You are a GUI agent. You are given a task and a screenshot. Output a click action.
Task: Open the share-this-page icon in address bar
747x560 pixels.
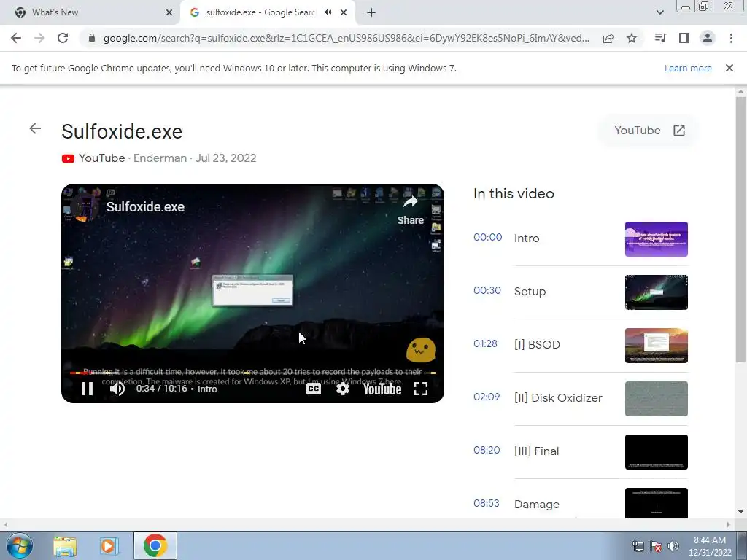[608, 38]
